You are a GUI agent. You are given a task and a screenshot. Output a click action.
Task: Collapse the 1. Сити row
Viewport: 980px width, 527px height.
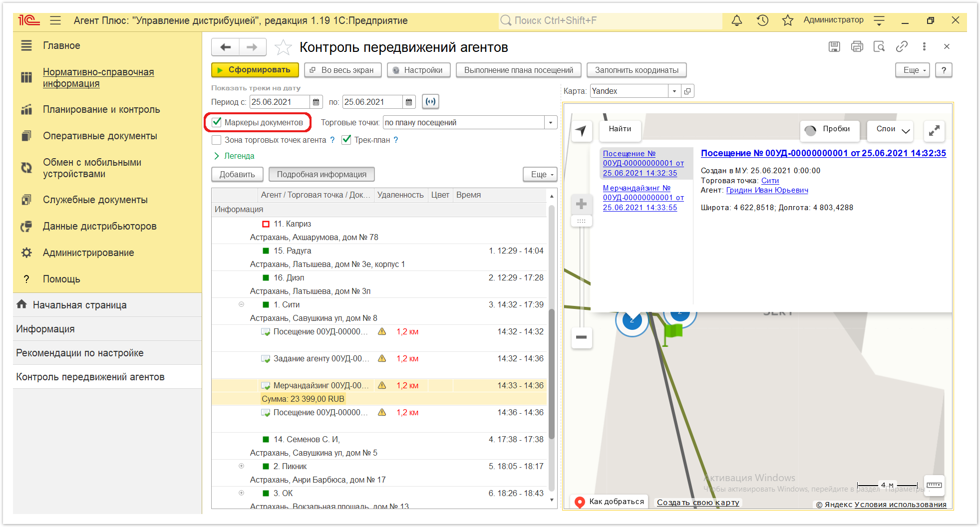(241, 304)
